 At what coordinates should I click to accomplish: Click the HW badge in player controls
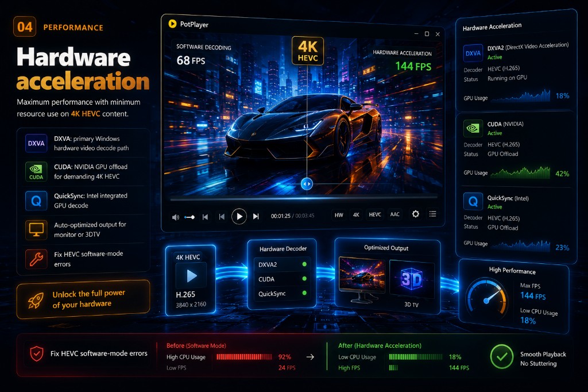pos(339,215)
